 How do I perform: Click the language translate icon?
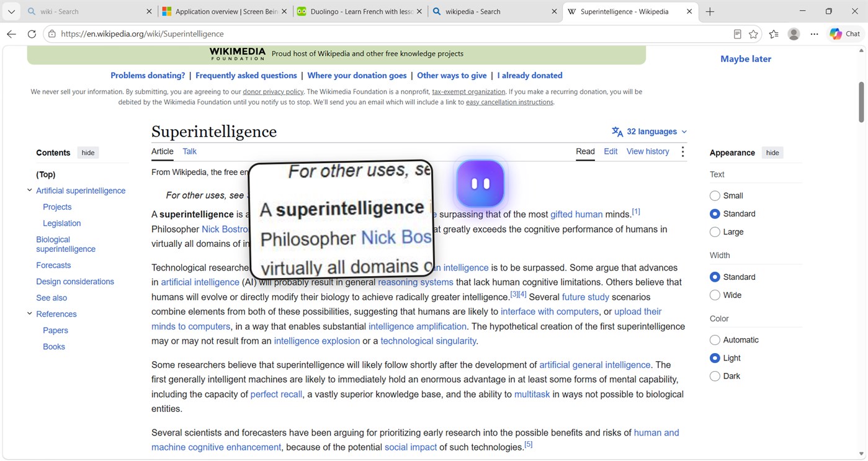(617, 132)
